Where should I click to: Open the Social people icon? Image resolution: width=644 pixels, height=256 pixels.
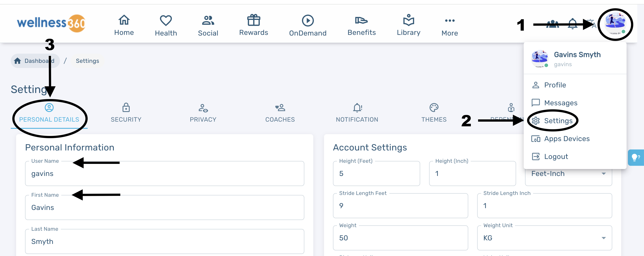[208, 21]
